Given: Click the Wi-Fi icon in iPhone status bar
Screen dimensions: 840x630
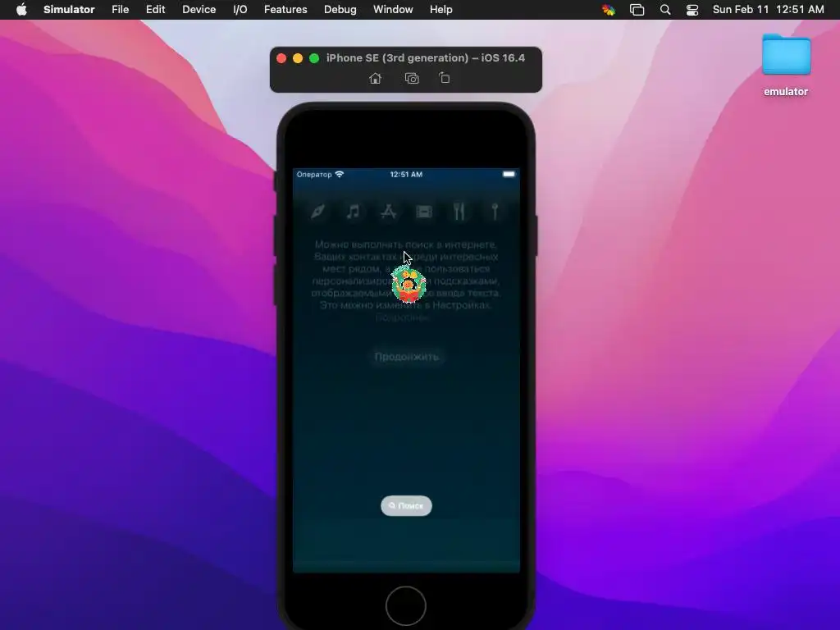Looking at the screenshot, I should coord(339,174).
